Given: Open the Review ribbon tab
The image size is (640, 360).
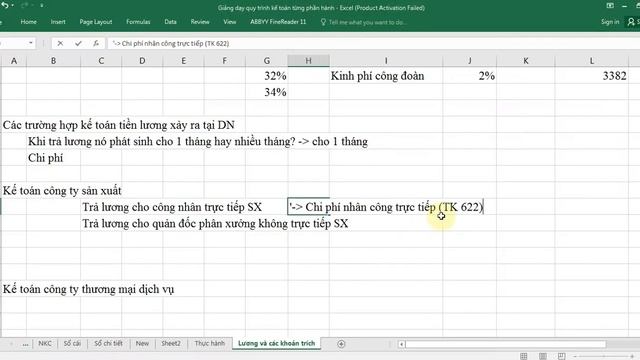Looking at the screenshot, I should pos(200,22).
